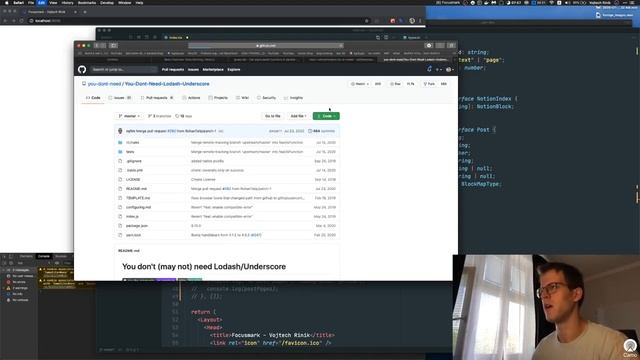
Task: Open the 464 commits history link
Action: click(322, 131)
